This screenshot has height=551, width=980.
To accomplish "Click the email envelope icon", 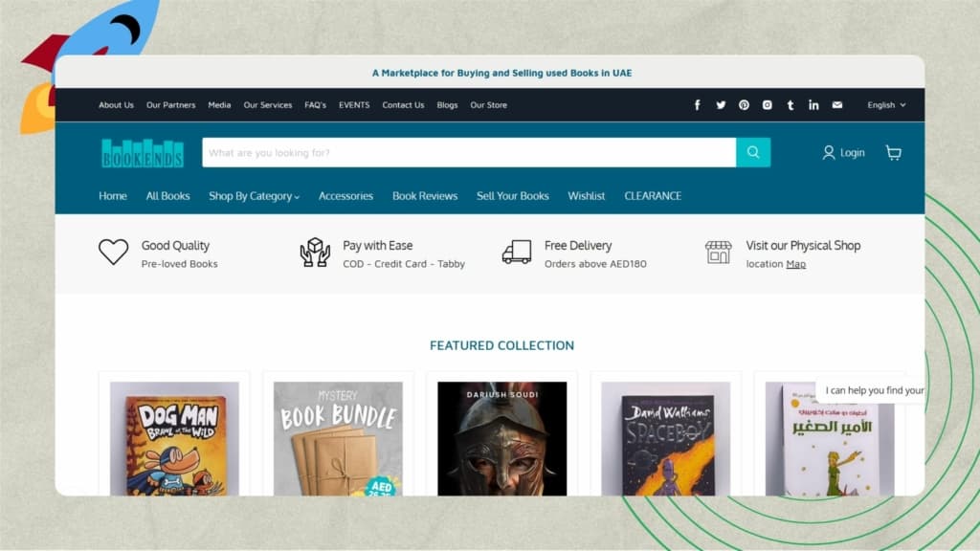I will click(836, 105).
